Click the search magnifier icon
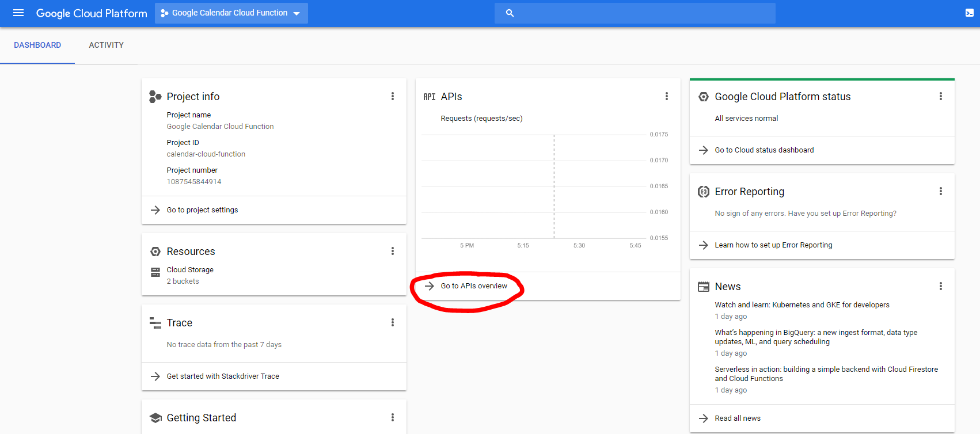Screen dimensions: 980x434 pos(510,13)
